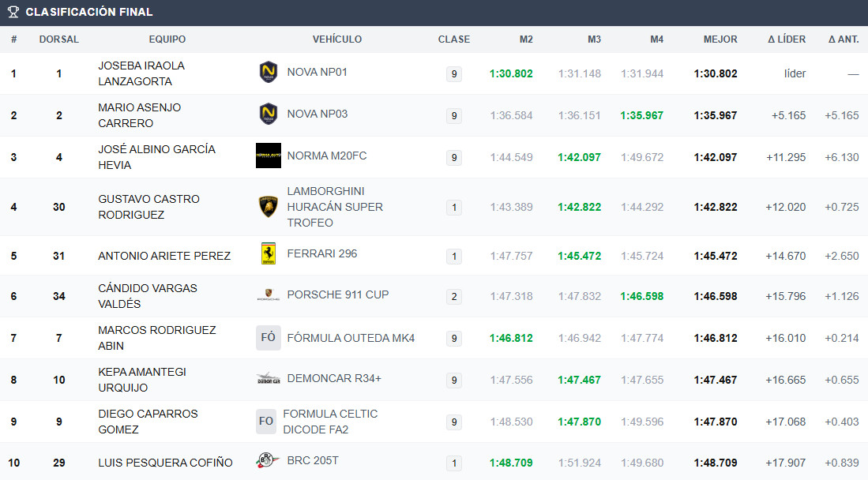Click the Clasificación Final title
This screenshot has width=868, height=480.
tap(88, 12)
